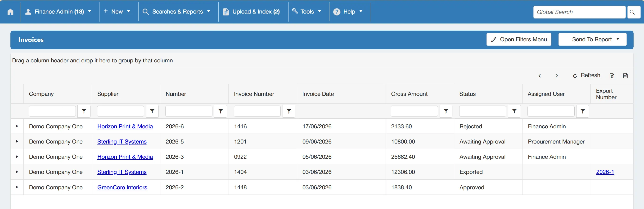Viewport: 644px width, 209px height.
Task: Open GreenCore Interiors supplier link
Action: coord(122,187)
